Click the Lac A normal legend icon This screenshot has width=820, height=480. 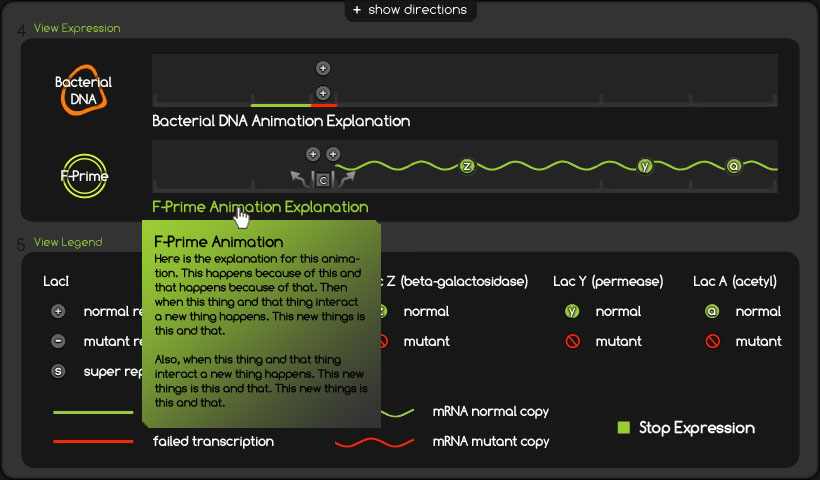[x=712, y=311]
